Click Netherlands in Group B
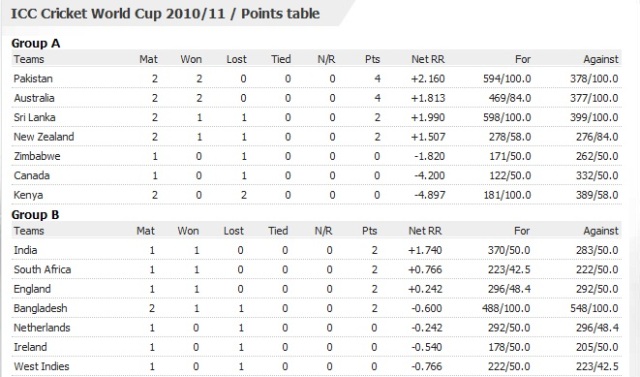The height and width of the screenshot is (377, 640). coord(42,328)
